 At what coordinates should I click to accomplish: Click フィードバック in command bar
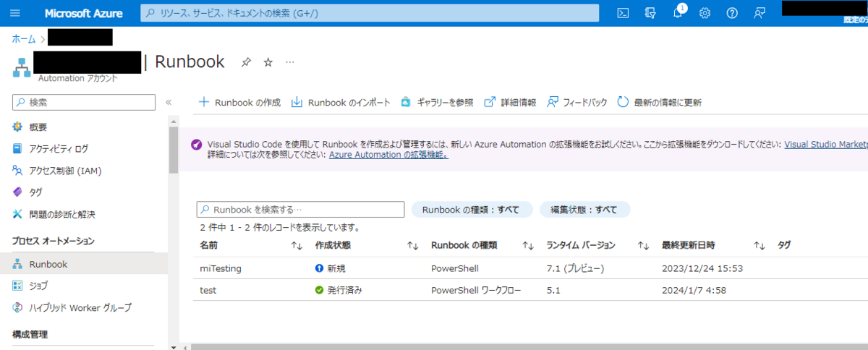(577, 103)
